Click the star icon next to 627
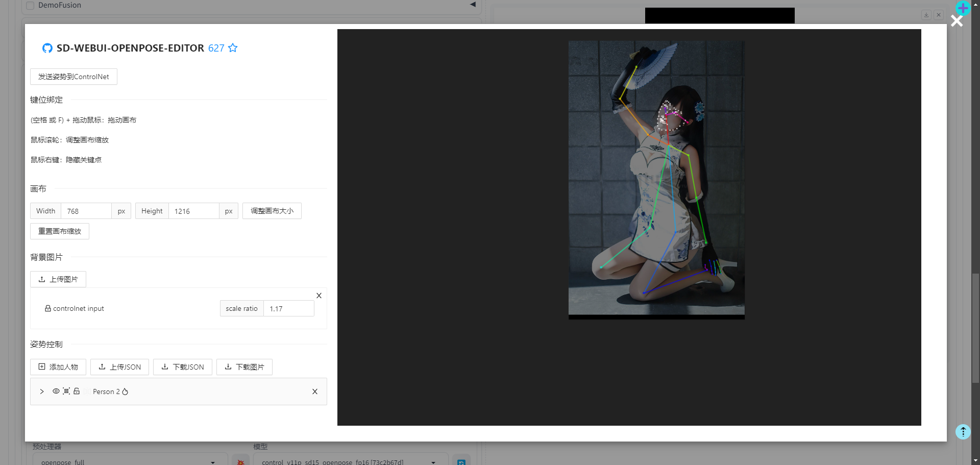This screenshot has width=980, height=465. [x=233, y=48]
